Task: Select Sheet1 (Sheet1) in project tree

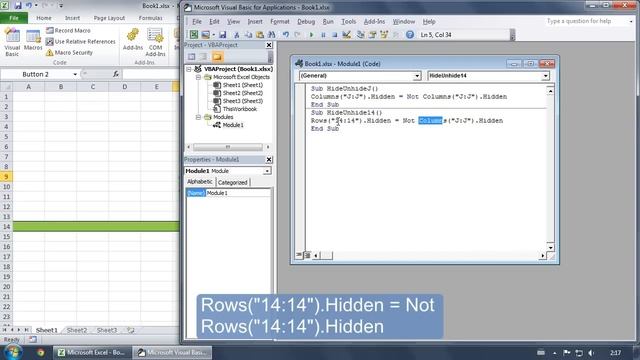Action: [242, 85]
